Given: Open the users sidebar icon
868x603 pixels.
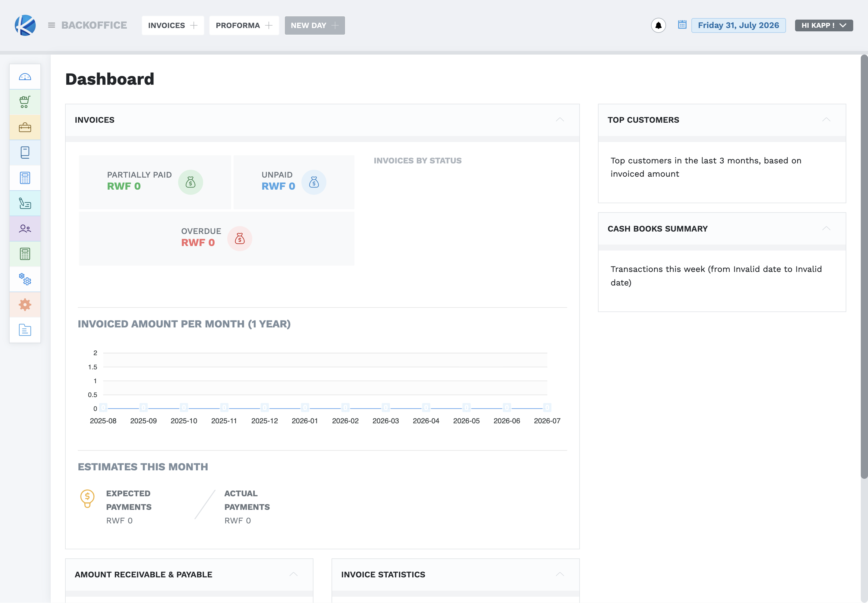Looking at the screenshot, I should [x=25, y=229].
